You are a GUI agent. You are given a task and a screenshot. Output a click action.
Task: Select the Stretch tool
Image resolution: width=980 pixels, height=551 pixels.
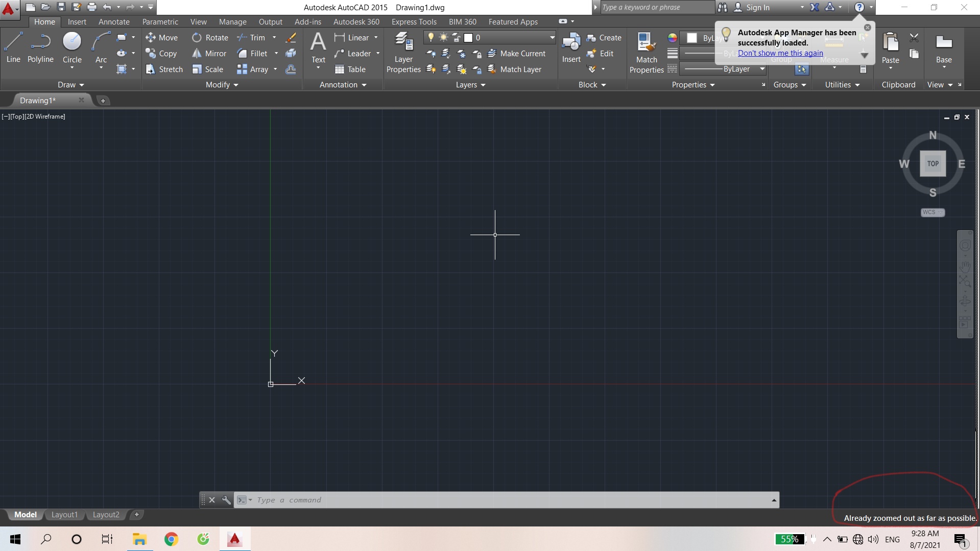click(164, 70)
